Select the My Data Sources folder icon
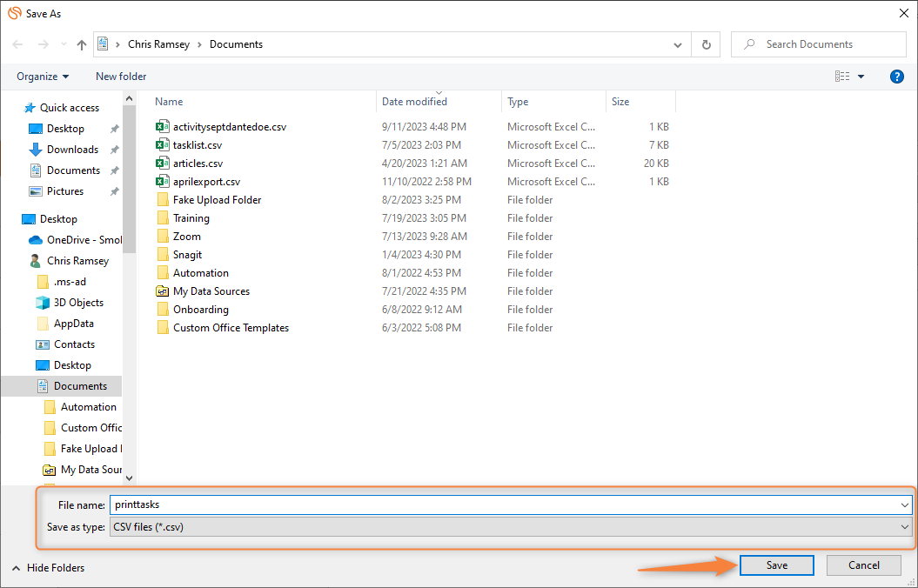The image size is (918, 588). tap(162, 291)
